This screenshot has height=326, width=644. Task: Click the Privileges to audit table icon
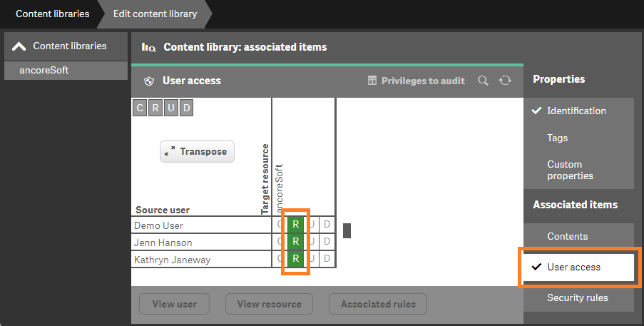[372, 81]
